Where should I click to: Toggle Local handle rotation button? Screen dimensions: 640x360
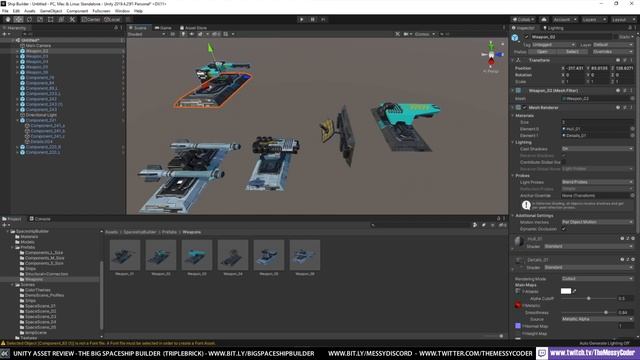point(112,20)
